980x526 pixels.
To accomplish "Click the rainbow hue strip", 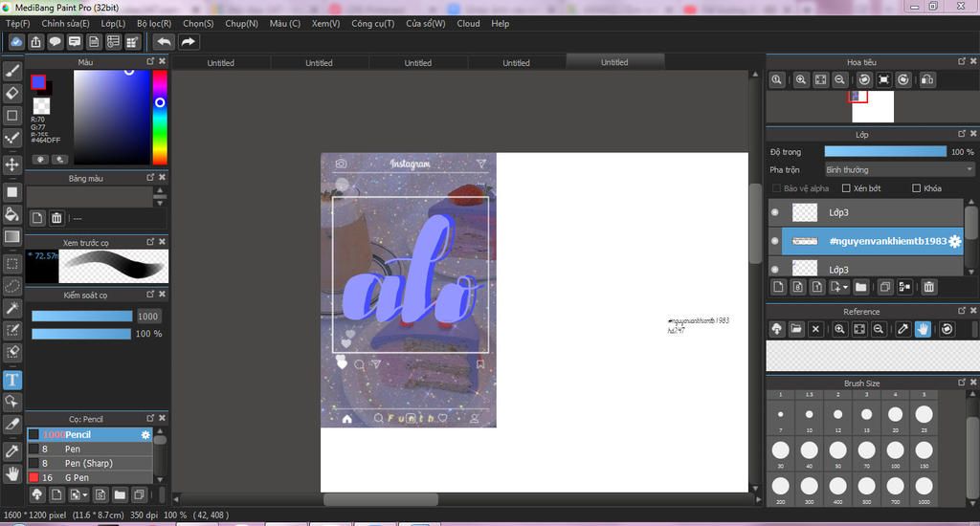I will (160, 117).
